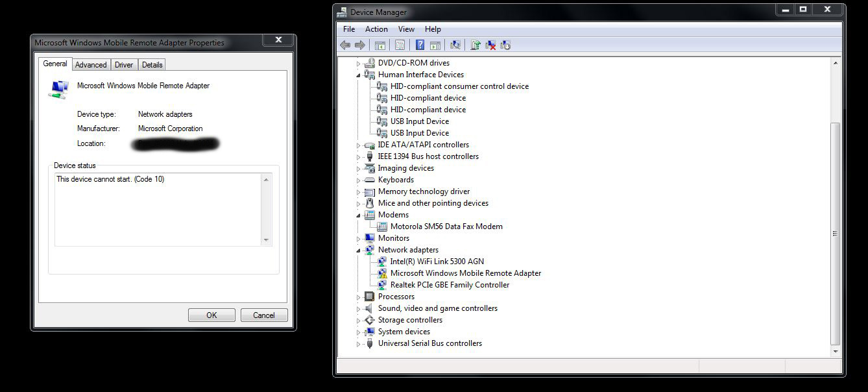This screenshot has width=868, height=392.
Task: Click Scan for hardware changes toolbar icon
Action: 455,45
